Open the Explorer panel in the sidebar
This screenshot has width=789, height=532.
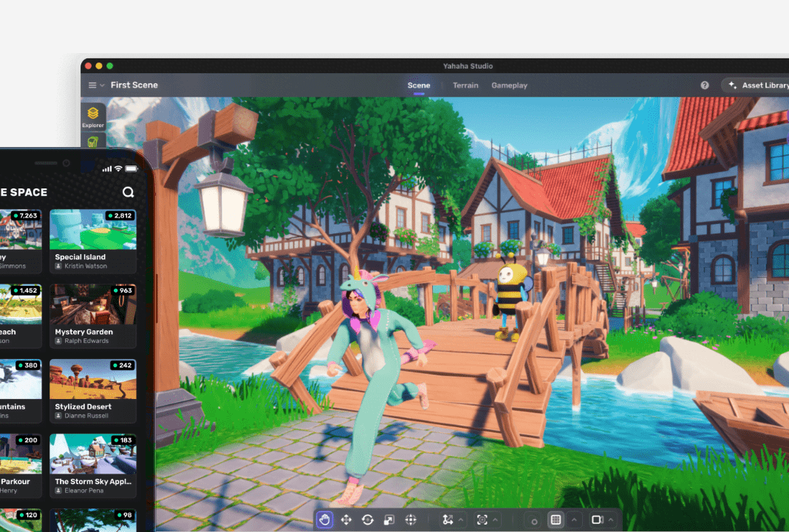pos(93,117)
